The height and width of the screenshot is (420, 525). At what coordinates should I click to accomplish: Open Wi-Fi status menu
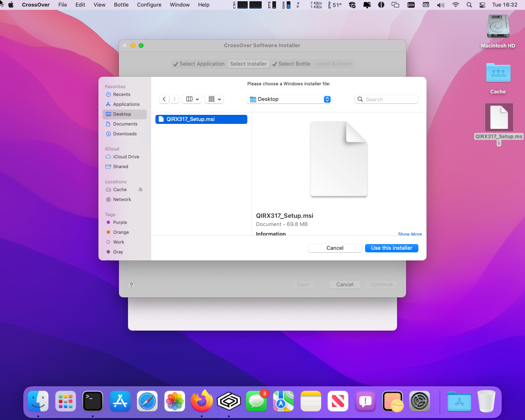pos(455,5)
